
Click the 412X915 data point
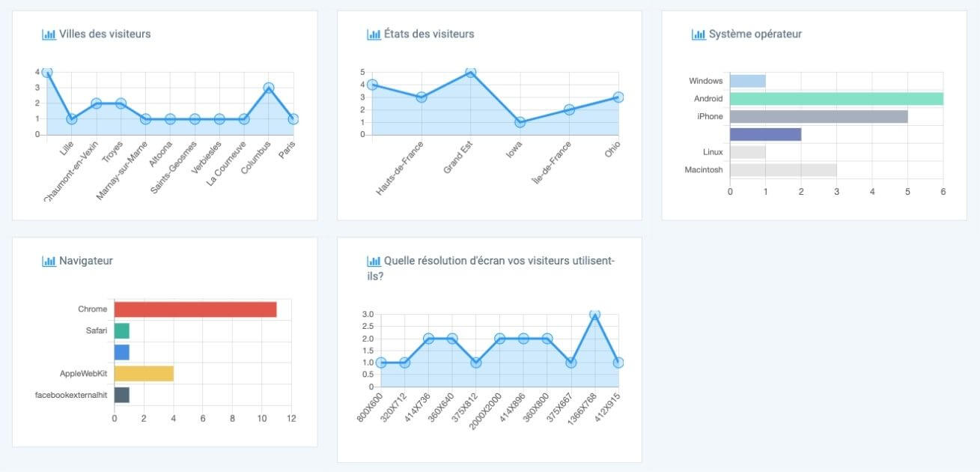pos(618,363)
